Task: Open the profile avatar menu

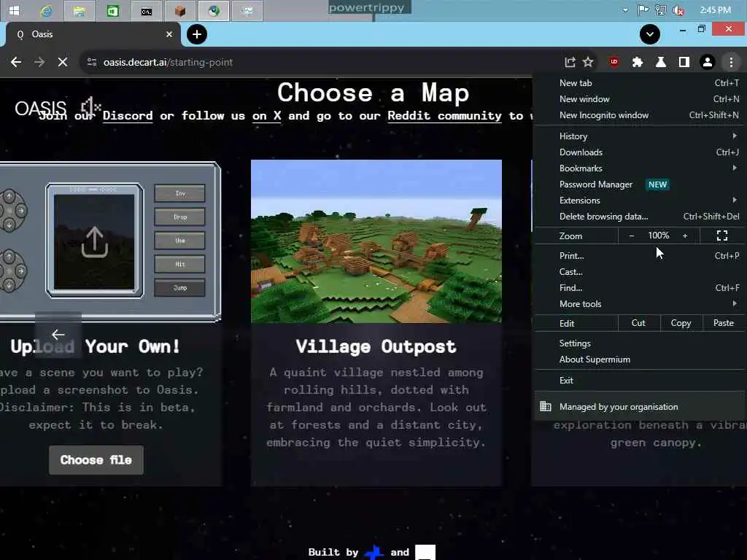Action: [708, 62]
